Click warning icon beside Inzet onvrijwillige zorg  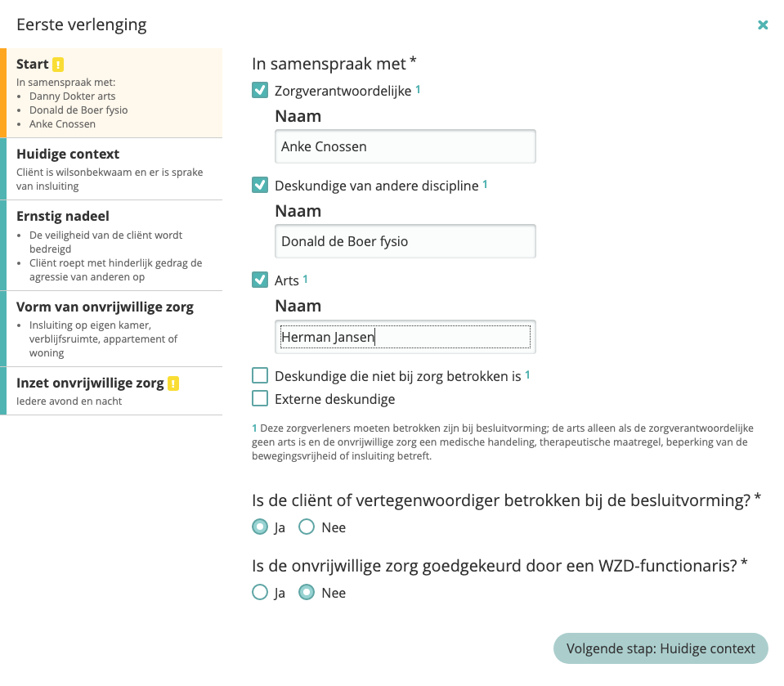[173, 383]
